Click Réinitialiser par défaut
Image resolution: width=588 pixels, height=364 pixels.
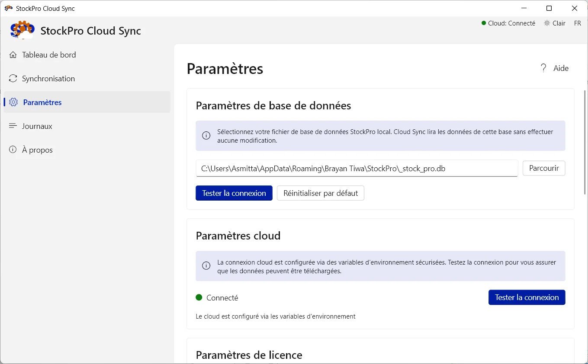pos(320,193)
